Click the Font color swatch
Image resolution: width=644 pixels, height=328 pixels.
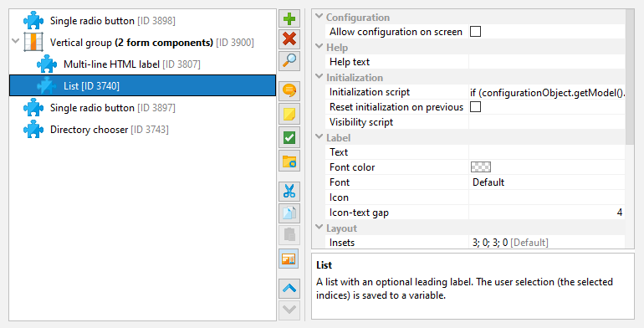(x=481, y=167)
